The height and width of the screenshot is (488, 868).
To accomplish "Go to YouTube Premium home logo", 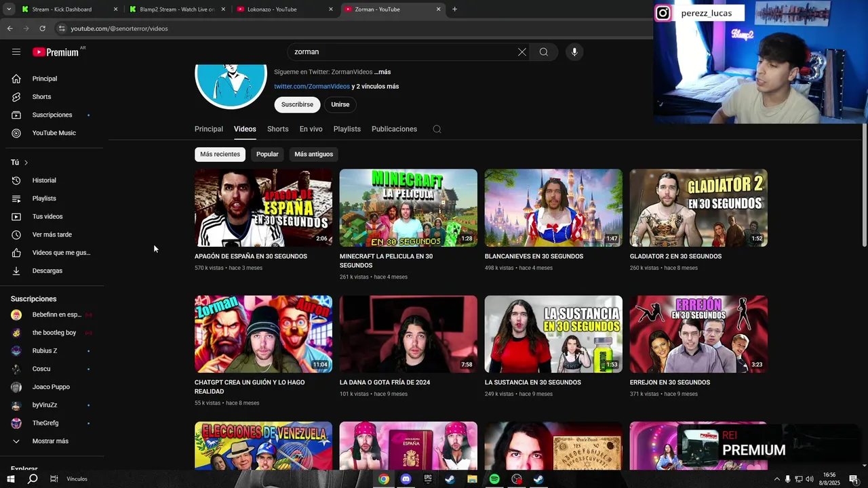I will click(x=56, y=52).
